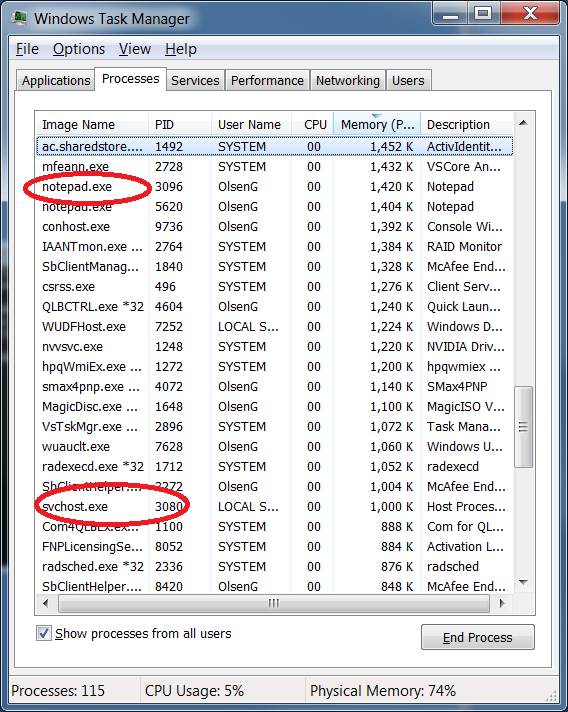The height and width of the screenshot is (712, 568).
Task: Open the Help menu
Action: (181, 49)
